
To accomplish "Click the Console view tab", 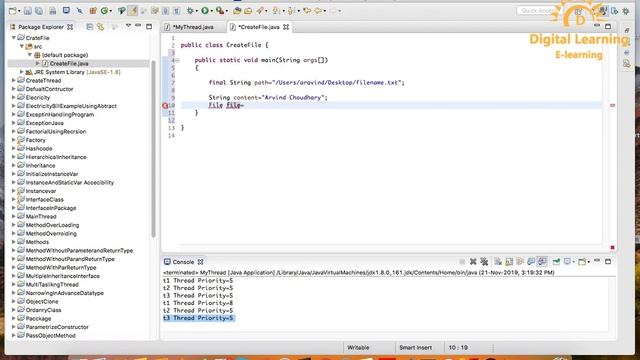I will coord(183,262).
